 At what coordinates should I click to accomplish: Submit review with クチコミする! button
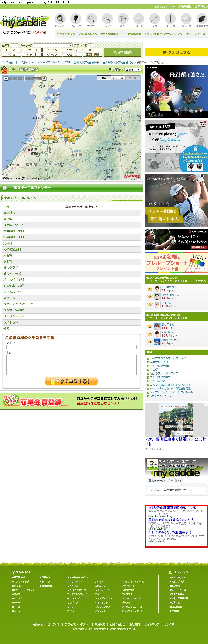[x=71, y=381]
